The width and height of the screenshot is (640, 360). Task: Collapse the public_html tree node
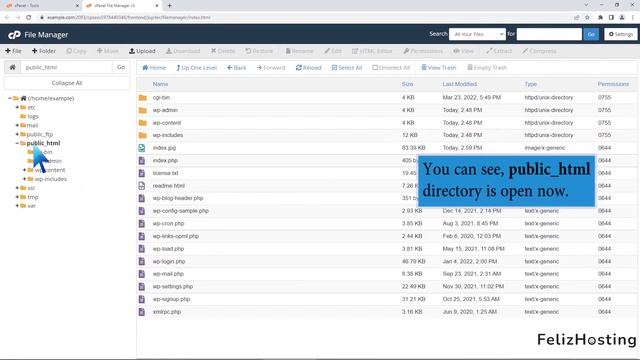tap(17, 143)
